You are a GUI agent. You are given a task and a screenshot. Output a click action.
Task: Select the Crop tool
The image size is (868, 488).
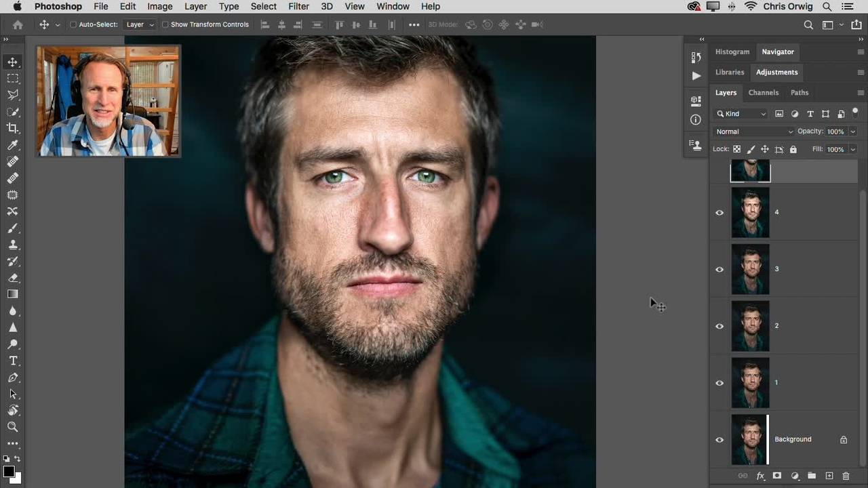12,128
